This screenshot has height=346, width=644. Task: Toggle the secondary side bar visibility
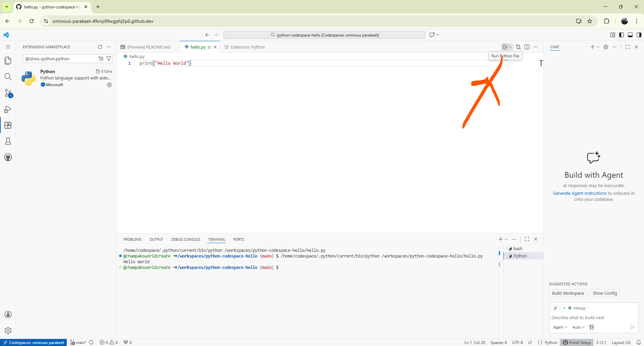click(x=639, y=35)
